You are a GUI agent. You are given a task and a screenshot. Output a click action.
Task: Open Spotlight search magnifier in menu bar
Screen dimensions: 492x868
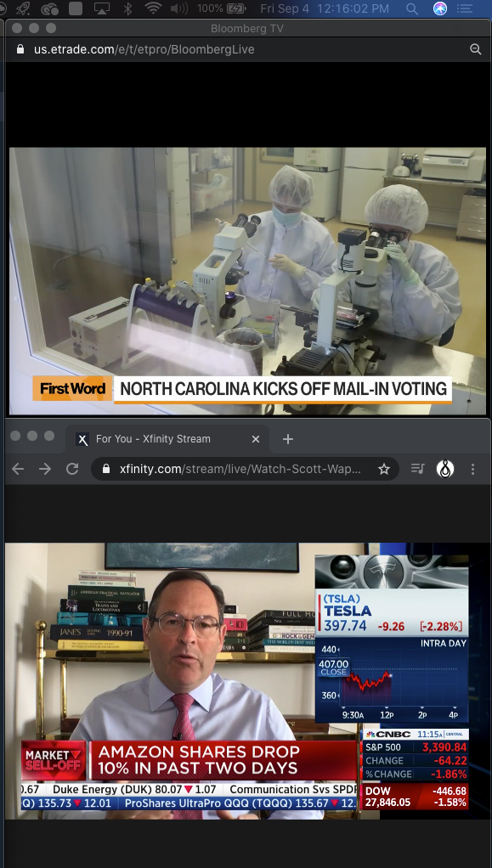tap(411, 8)
